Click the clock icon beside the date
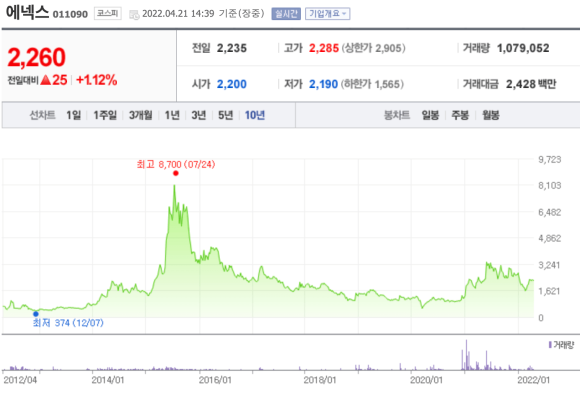Viewport: 580px width, 395px height. pyautogui.click(x=134, y=15)
